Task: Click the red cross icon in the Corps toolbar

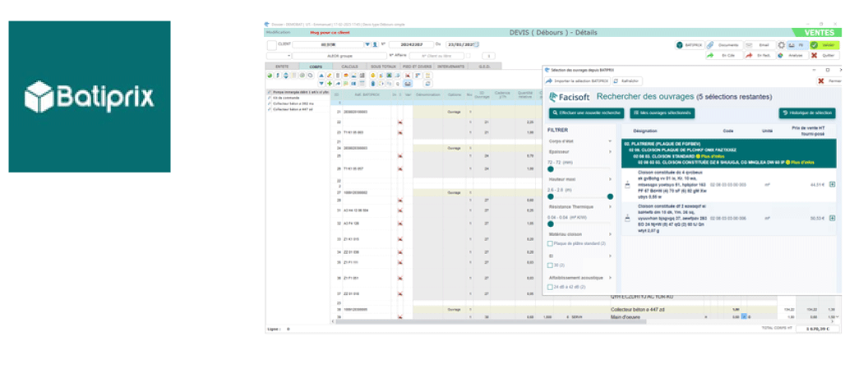Action: (x=408, y=76)
